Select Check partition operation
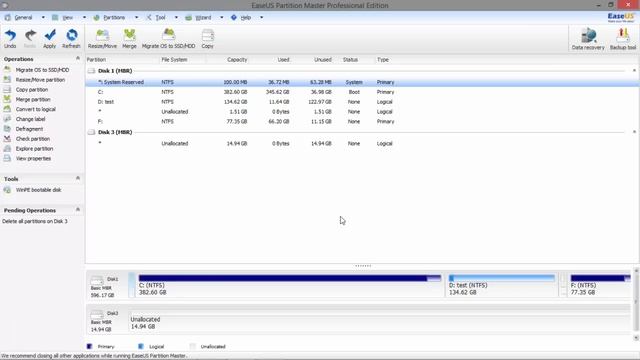The height and width of the screenshot is (360, 640). click(x=33, y=139)
